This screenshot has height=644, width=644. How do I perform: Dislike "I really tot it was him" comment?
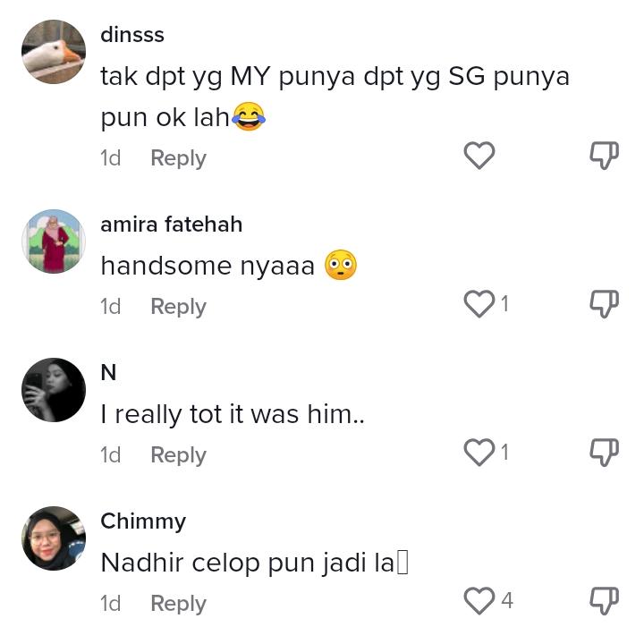tap(605, 453)
